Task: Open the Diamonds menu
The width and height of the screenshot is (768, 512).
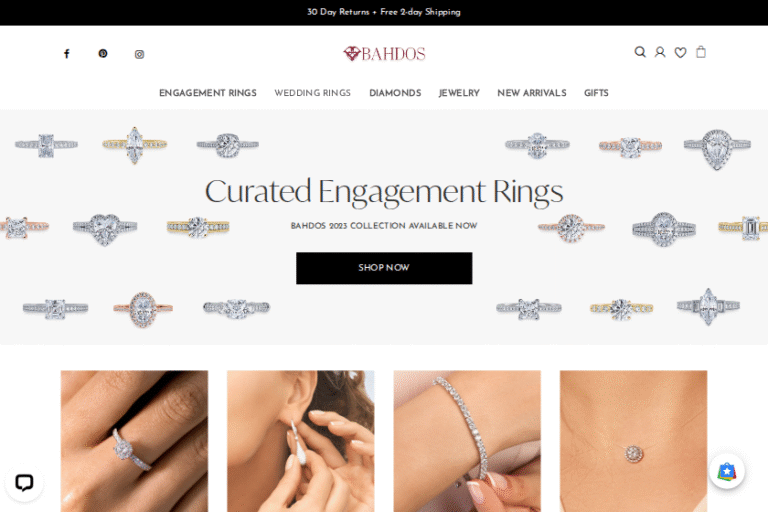Action: 395,93
